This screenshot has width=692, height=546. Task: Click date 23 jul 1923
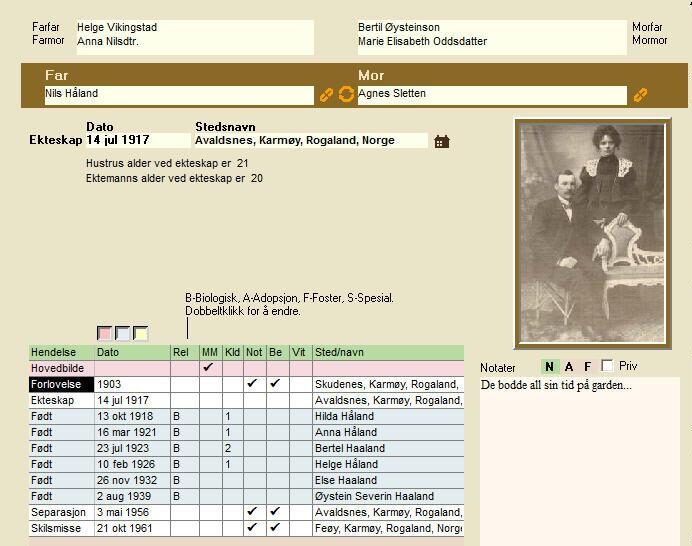click(123, 448)
